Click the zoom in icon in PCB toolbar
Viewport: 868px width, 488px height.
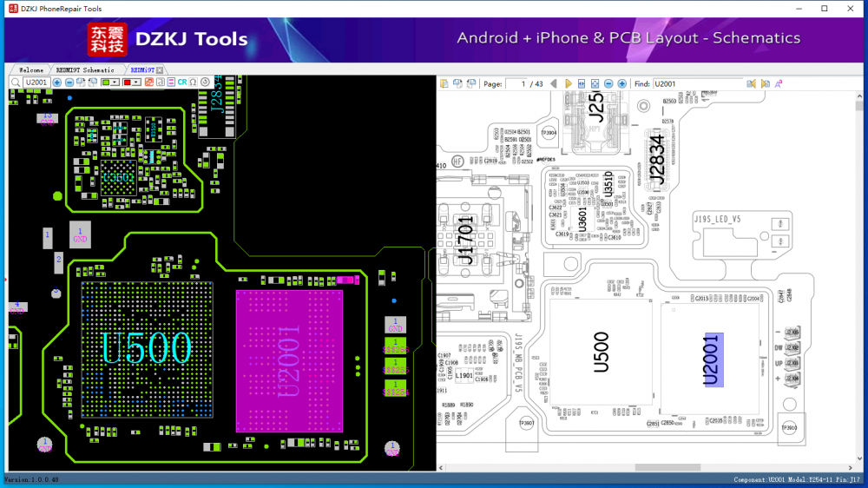57,82
